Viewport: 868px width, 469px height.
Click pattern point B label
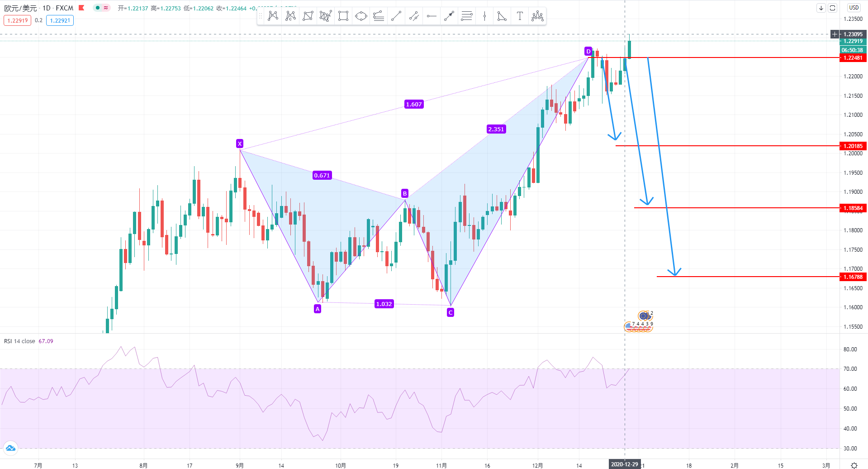(405, 193)
